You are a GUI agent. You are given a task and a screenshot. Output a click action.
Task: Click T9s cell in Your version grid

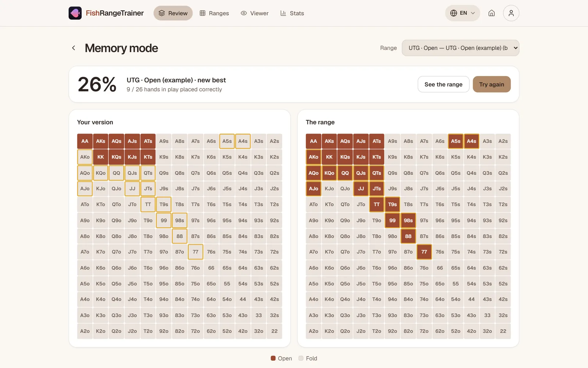164,205
